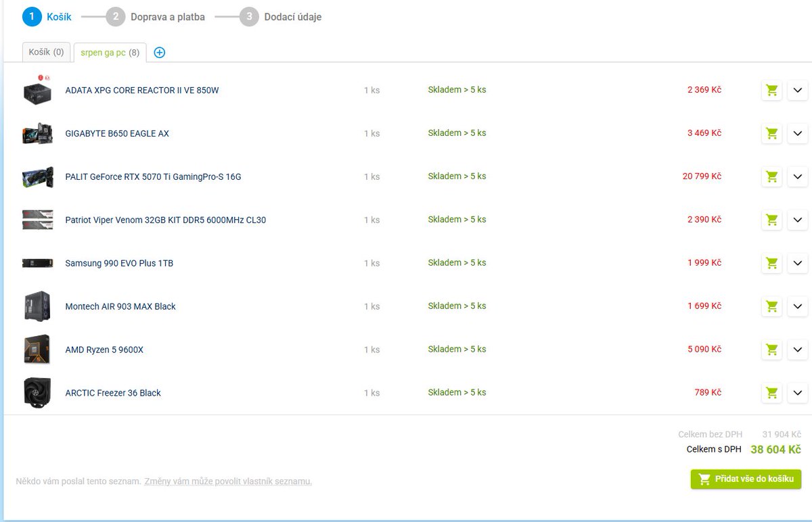The image size is (812, 522).
Task: Click the 5 090 Kč price
Action: click(704, 350)
